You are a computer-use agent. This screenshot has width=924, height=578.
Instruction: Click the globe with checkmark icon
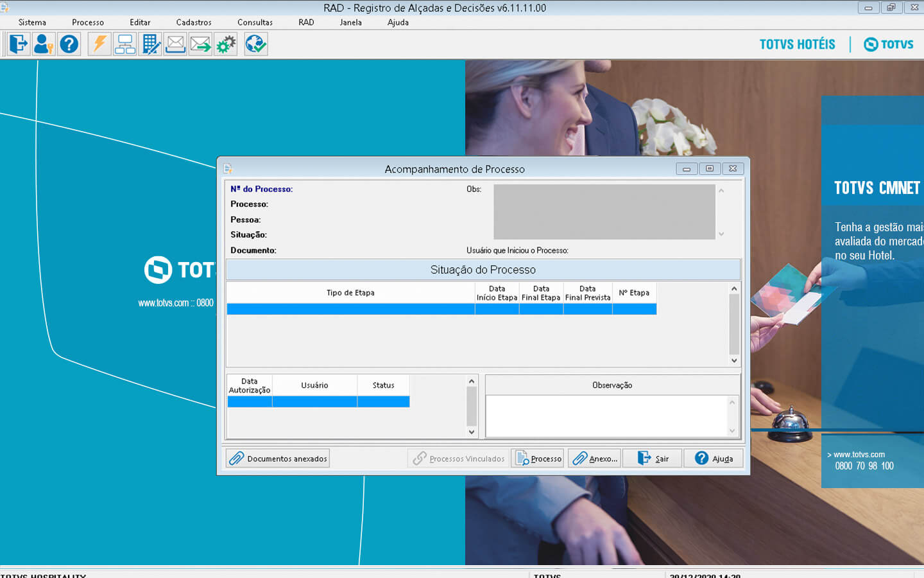[256, 44]
